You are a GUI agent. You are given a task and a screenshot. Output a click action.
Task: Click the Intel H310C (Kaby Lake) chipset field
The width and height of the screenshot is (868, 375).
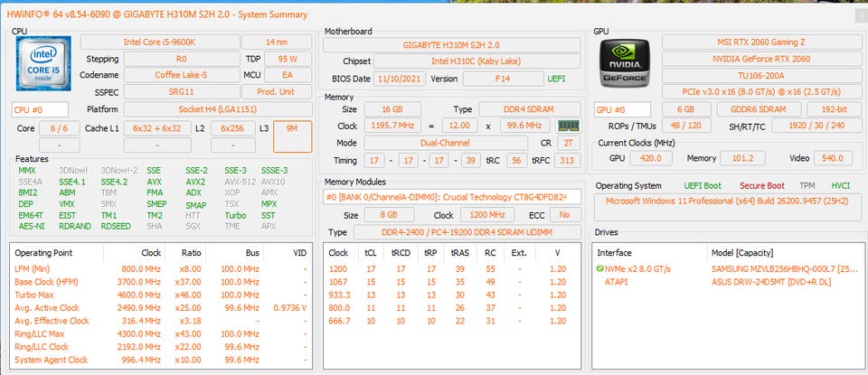pos(477,61)
